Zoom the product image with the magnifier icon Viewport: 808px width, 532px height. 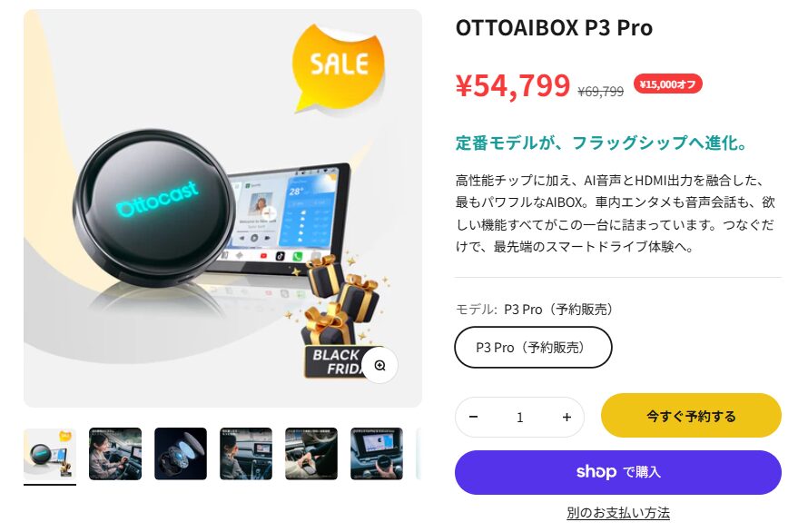379,365
